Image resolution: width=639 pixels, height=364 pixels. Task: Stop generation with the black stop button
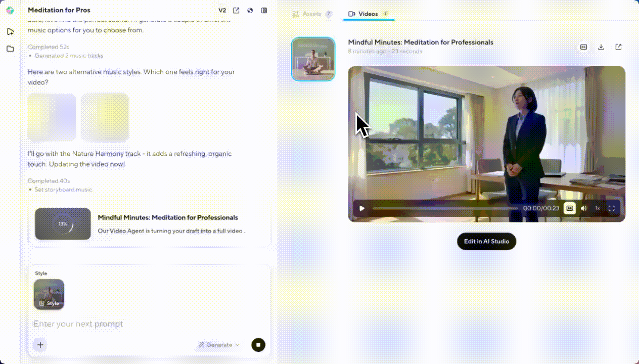tap(258, 345)
